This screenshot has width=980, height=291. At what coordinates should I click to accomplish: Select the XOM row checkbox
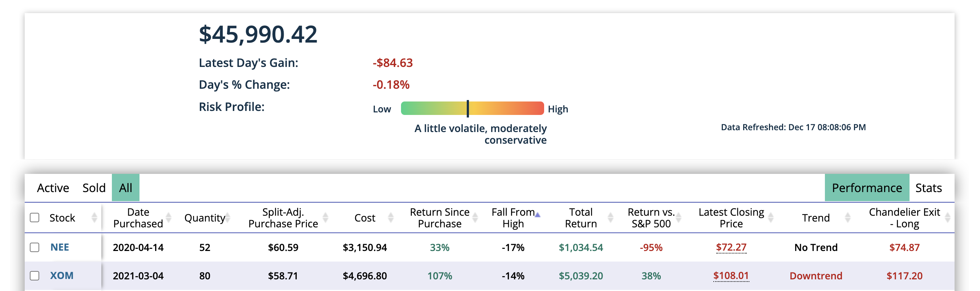[35, 275]
